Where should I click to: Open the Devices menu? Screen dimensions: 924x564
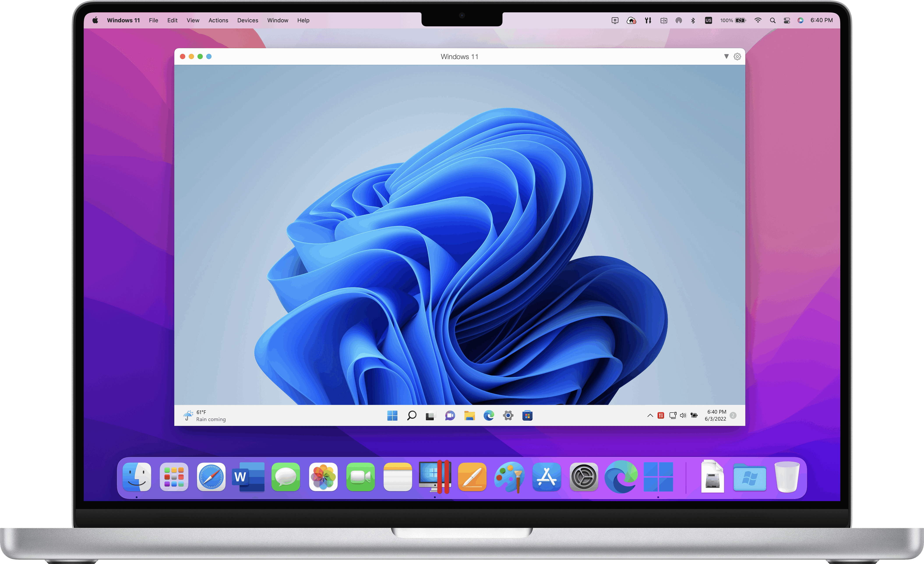tap(247, 20)
